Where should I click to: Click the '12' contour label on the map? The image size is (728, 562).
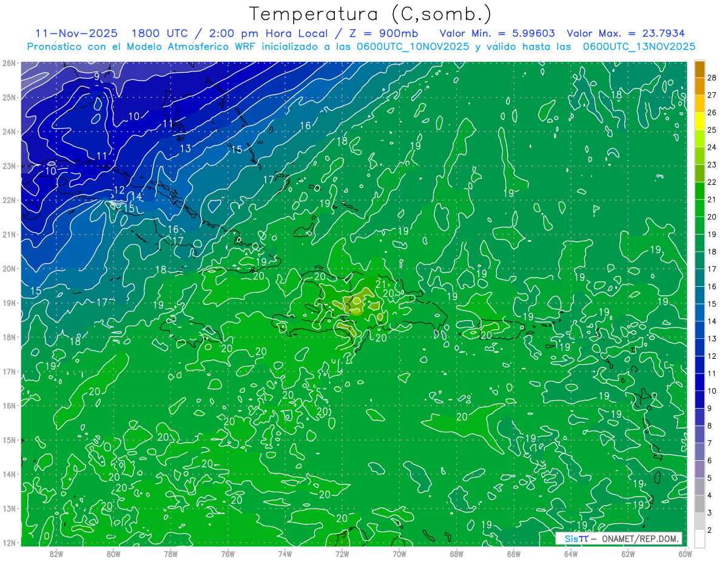pos(119,190)
